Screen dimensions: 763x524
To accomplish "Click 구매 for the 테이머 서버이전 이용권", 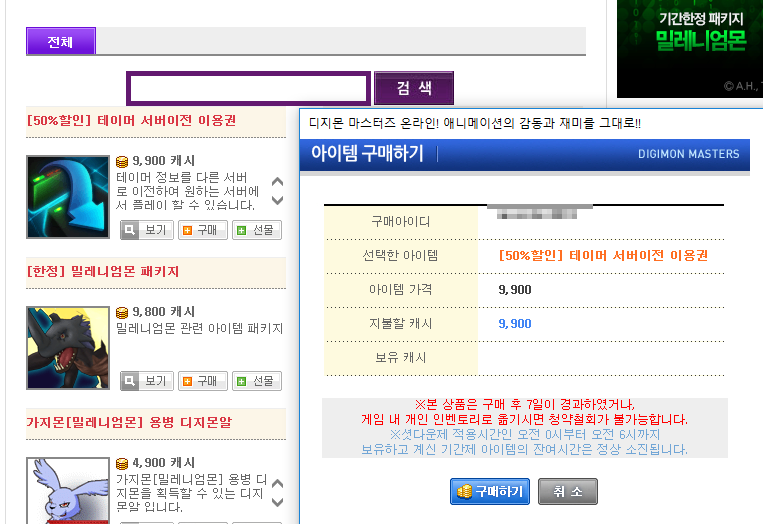I will coord(202,230).
